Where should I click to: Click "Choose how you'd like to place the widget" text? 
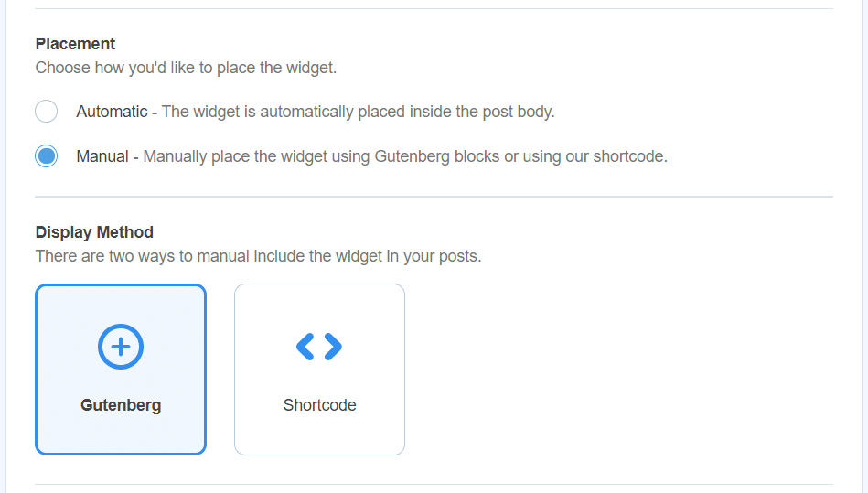coord(186,68)
